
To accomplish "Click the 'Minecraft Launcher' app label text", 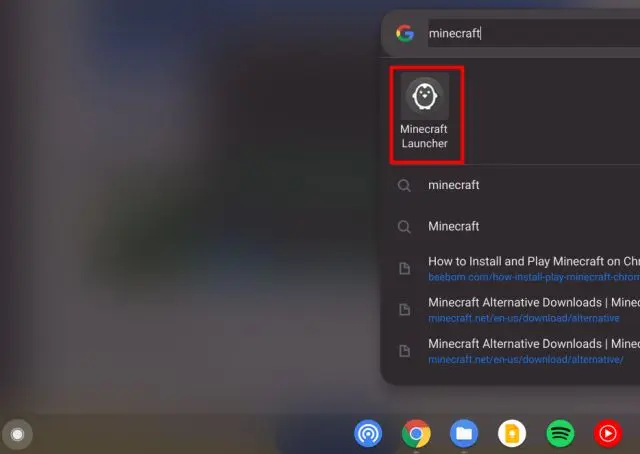I will click(424, 136).
